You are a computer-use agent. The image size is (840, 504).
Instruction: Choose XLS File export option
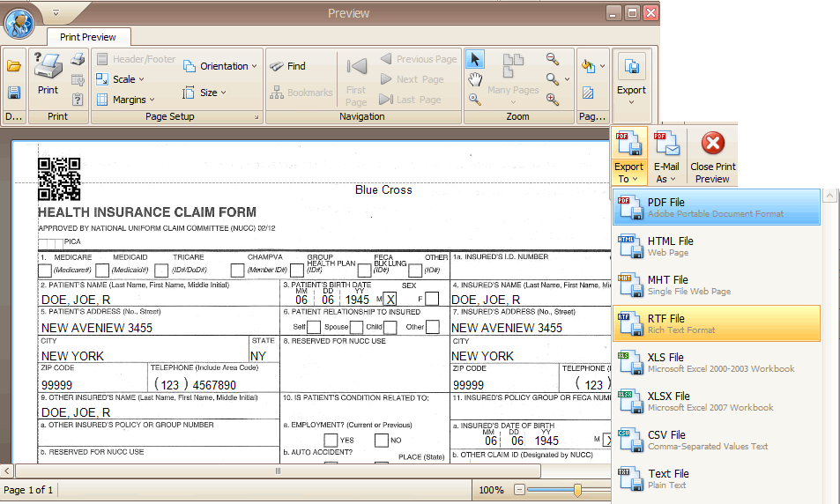tap(717, 363)
